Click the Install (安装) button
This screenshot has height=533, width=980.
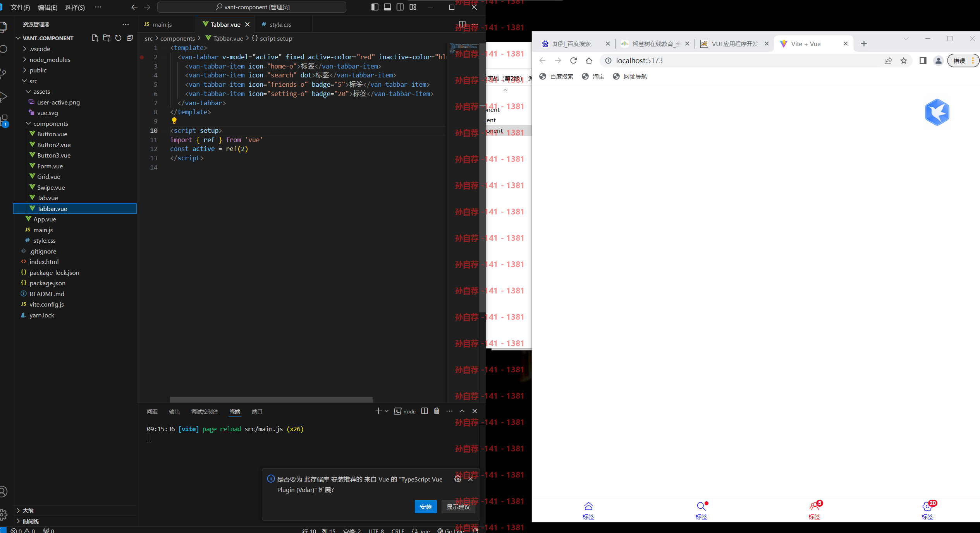426,507
